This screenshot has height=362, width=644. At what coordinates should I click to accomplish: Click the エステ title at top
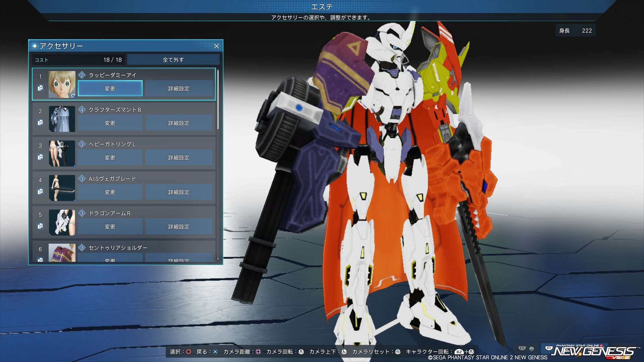tap(322, 7)
